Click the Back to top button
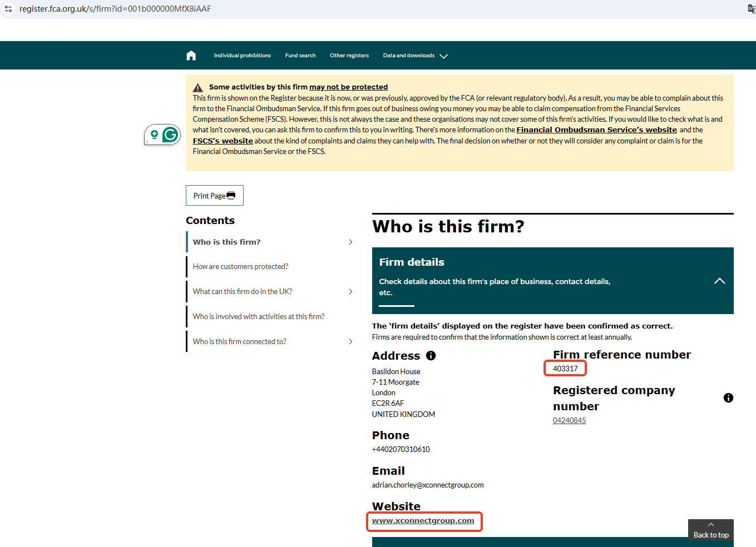 coord(711,530)
